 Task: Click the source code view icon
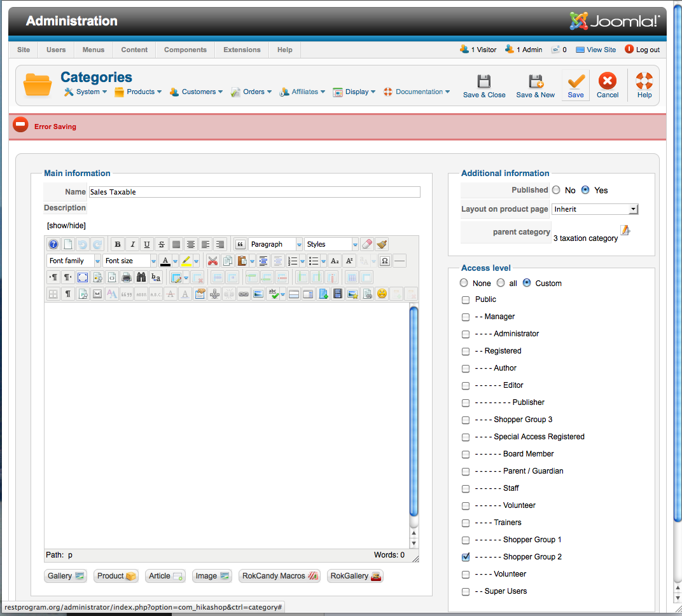(x=112, y=277)
